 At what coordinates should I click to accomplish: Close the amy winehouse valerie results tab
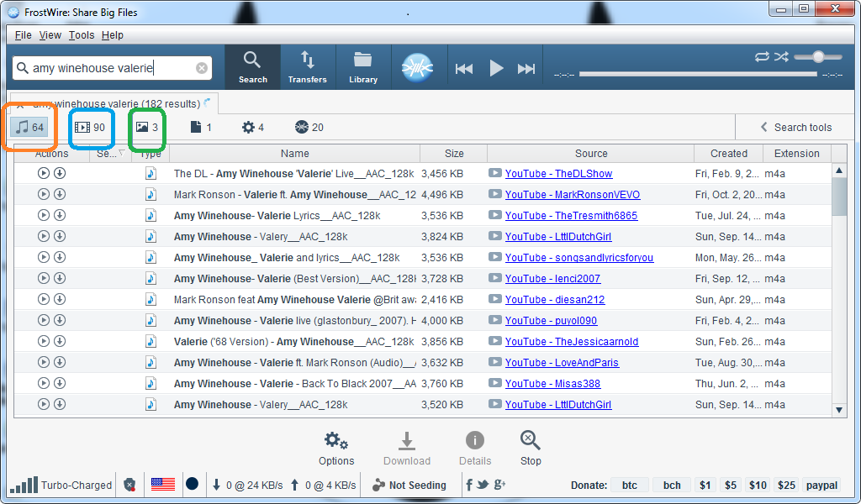[x=20, y=104]
